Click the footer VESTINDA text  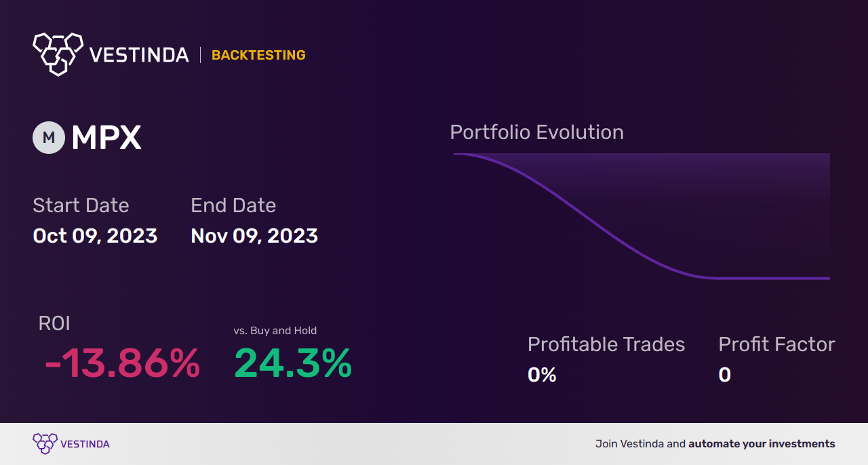coord(85,444)
